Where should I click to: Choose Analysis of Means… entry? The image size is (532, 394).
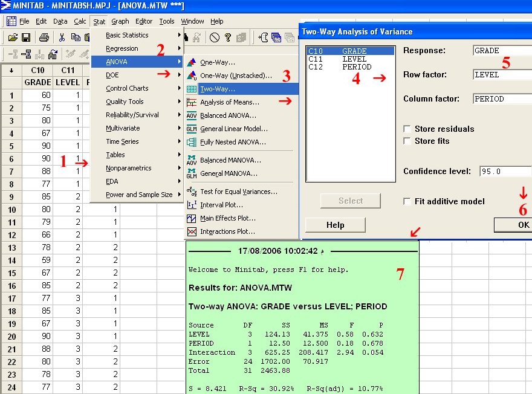tap(229, 102)
